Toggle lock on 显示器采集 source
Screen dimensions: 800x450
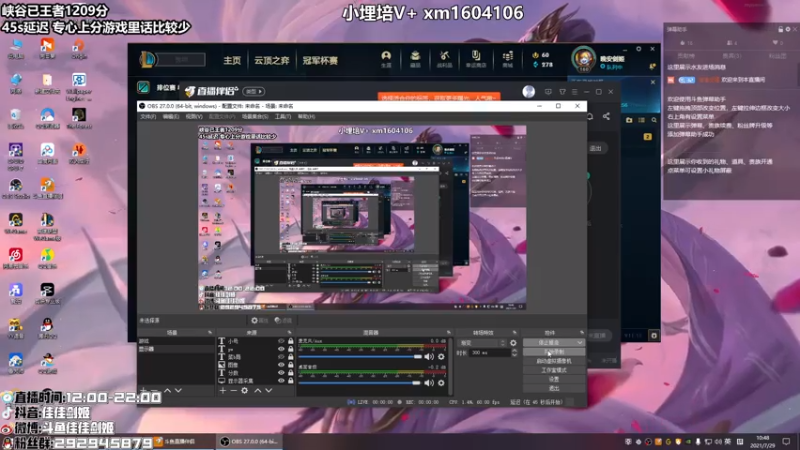click(290, 381)
